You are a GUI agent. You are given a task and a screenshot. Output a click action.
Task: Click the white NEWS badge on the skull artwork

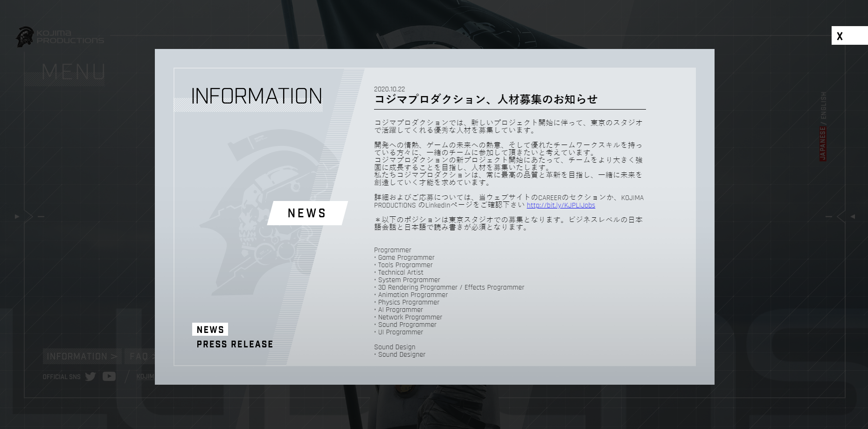click(x=307, y=213)
